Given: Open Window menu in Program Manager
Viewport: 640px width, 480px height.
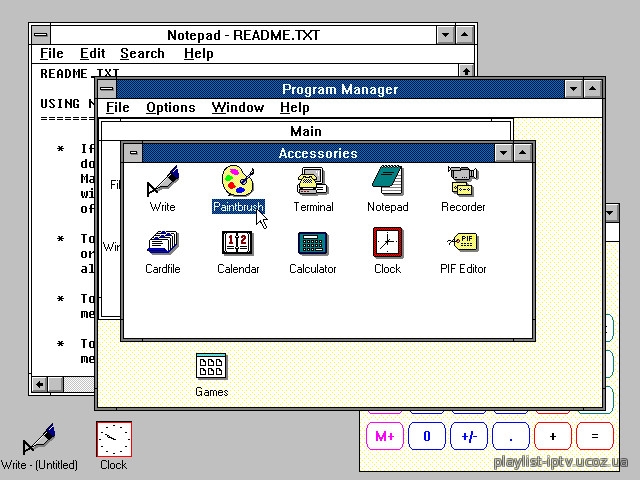Looking at the screenshot, I should point(238,108).
